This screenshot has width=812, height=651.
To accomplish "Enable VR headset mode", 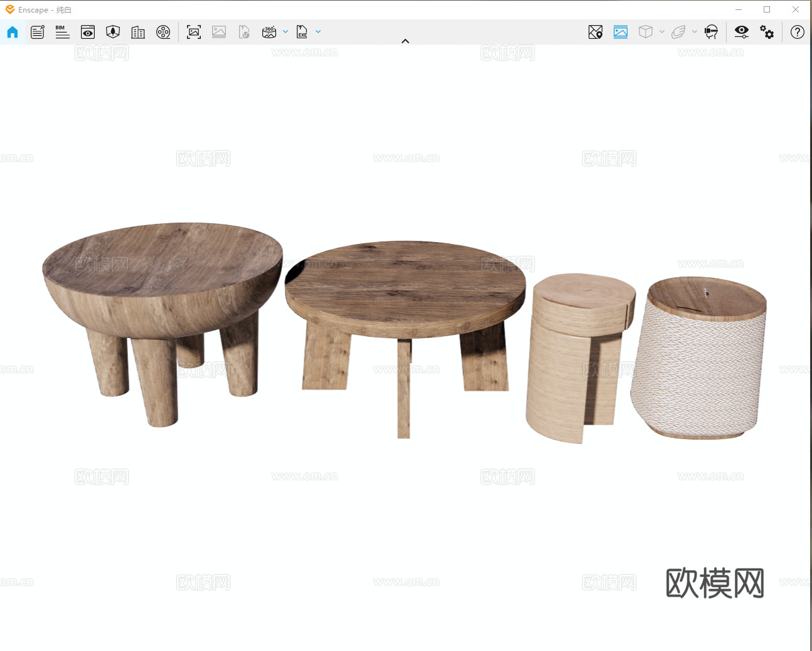I will [x=711, y=32].
